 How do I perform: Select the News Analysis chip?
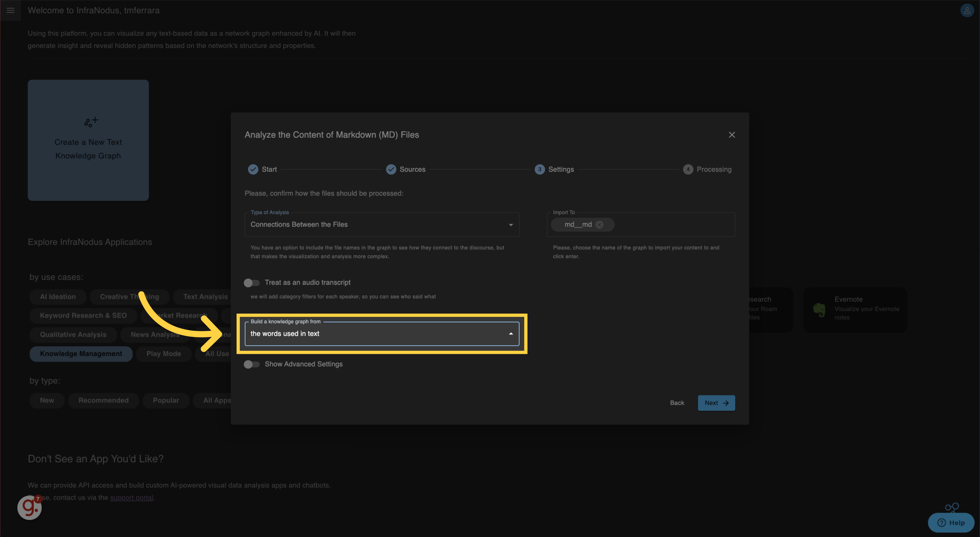click(x=155, y=334)
